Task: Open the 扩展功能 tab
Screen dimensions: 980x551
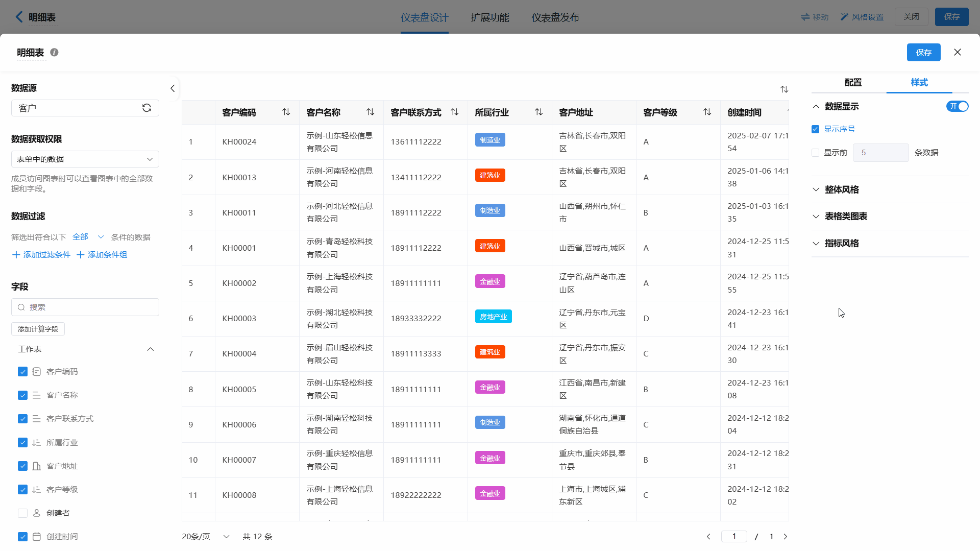Action: (489, 17)
